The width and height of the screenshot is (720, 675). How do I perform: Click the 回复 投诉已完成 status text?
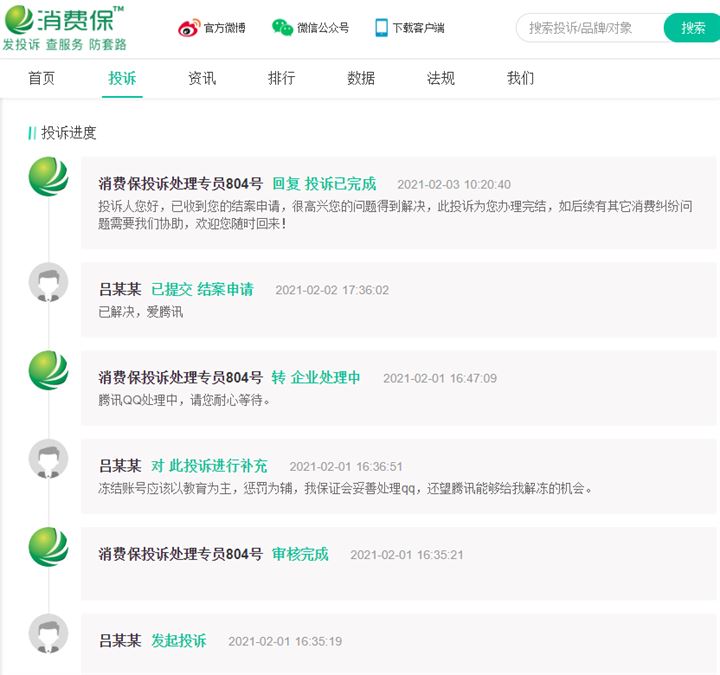point(324,184)
